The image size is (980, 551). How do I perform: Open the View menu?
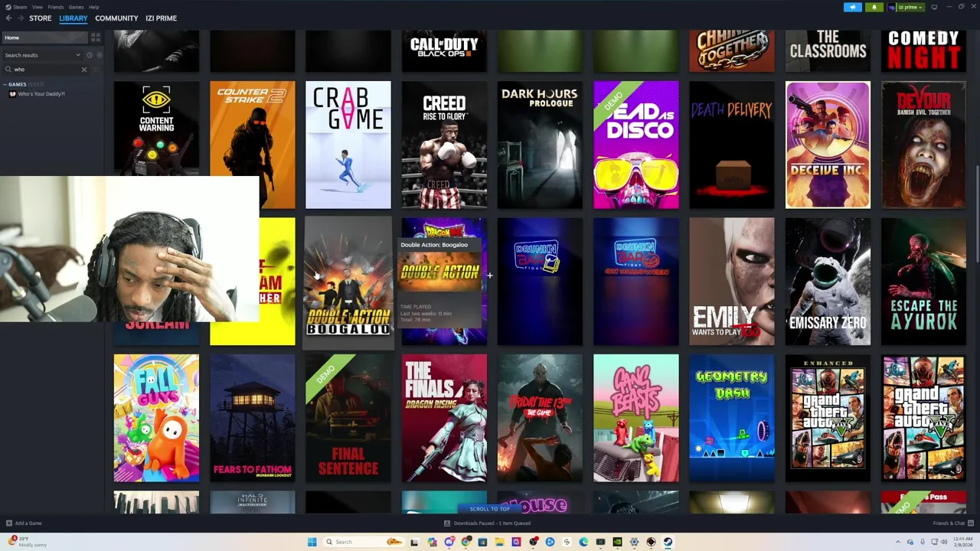click(x=37, y=7)
